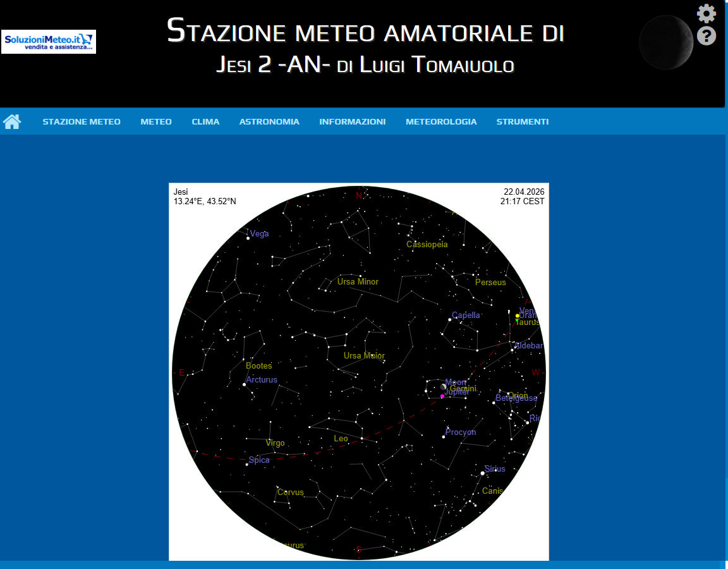Click the help question mark icon
The image size is (728, 569).
[x=706, y=36]
